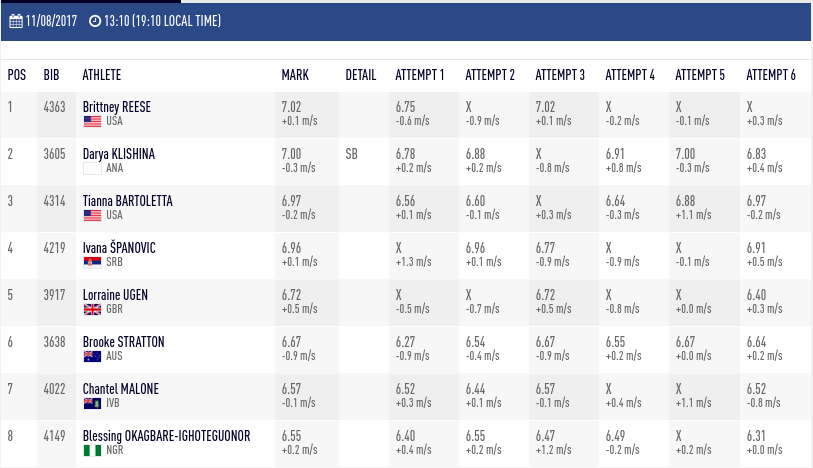Click the MARK column header

click(x=295, y=75)
